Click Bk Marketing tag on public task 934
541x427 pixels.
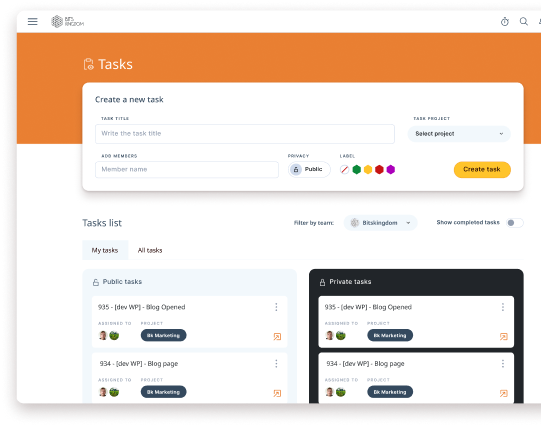pyautogui.click(x=164, y=392)
